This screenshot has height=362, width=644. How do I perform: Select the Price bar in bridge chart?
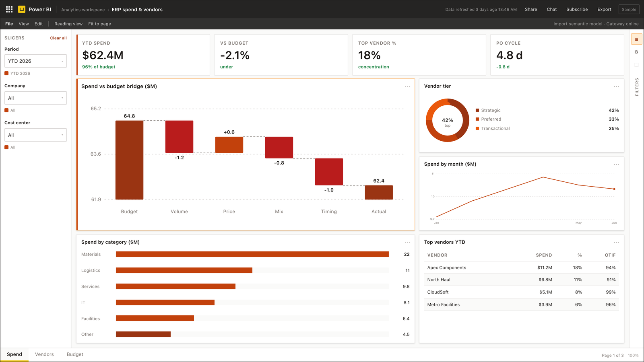pyautogui.click(x=229, y=145)
